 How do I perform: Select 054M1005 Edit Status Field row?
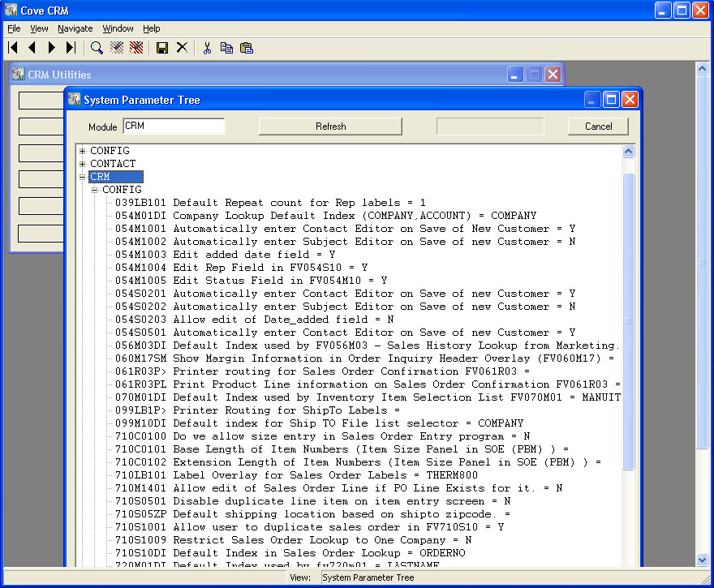point(251,281)
